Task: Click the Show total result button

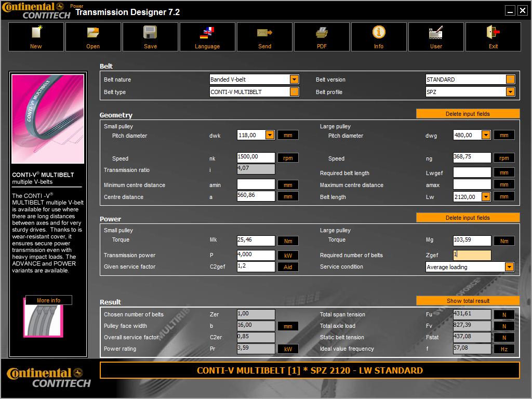Action: [x=468, y=301]
